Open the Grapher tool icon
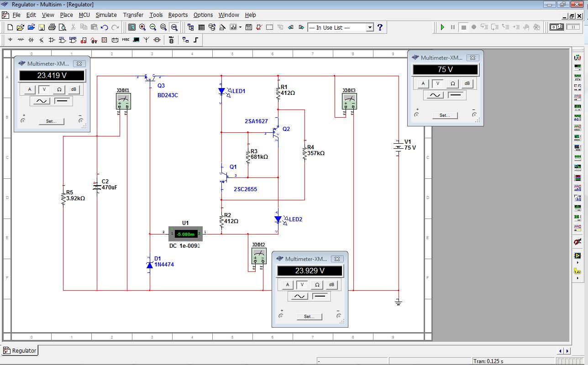 click(233, 27)
